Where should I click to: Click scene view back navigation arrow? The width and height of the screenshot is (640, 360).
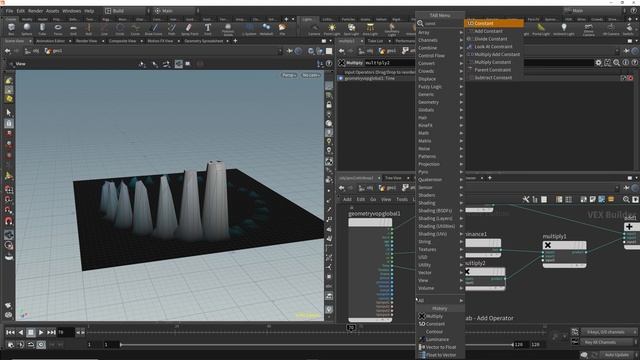click(7, 51)
